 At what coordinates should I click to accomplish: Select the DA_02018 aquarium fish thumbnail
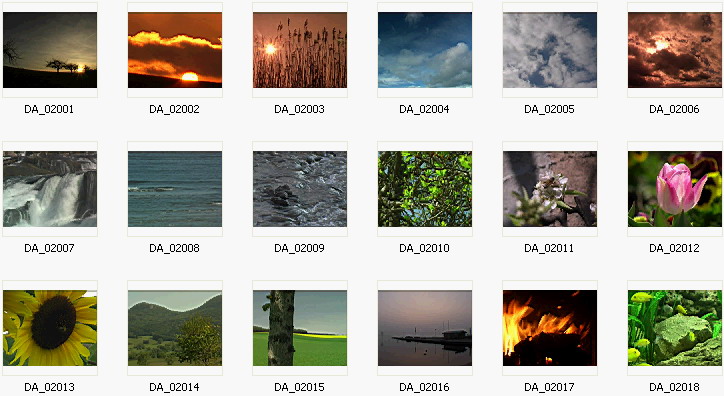(675, 328)
